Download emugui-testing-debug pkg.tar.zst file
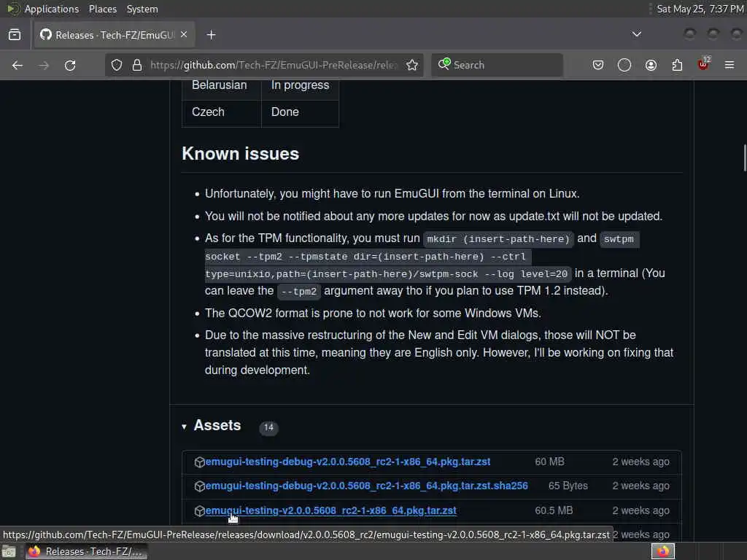Screen dimensions: 747x560 click(348, 462)
